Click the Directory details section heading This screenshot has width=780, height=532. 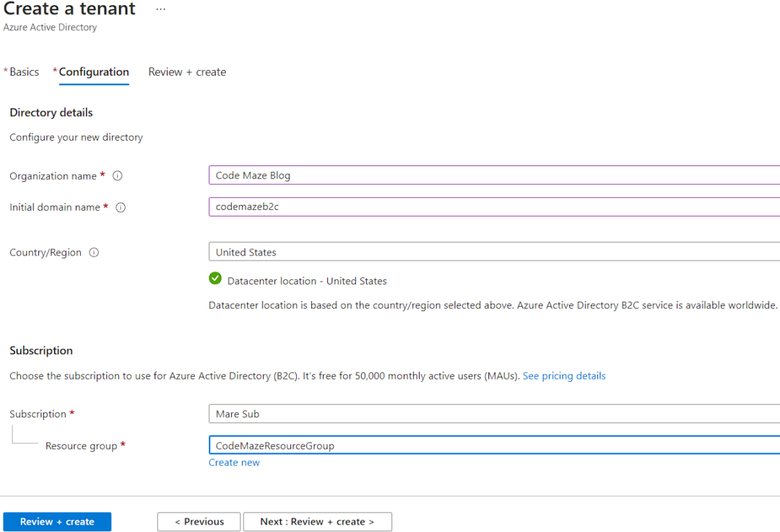coord(51,113)
